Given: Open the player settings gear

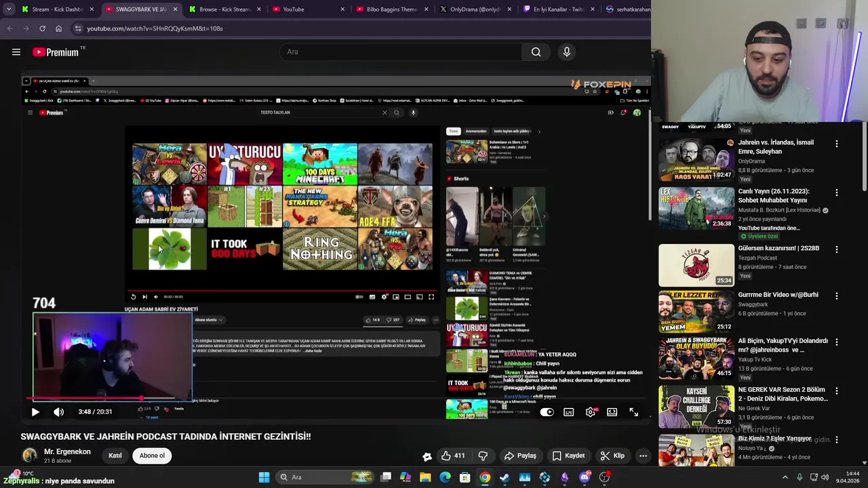Looking at the screenshot, I should point(591,411).
